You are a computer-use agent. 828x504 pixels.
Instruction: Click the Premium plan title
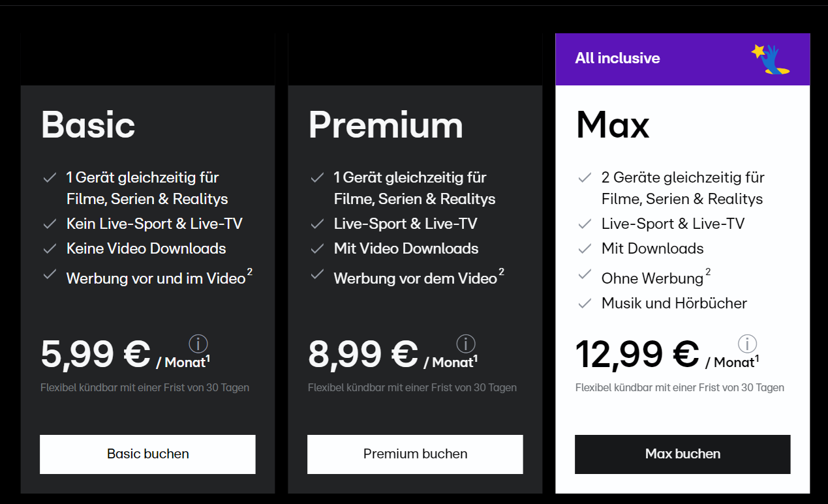pos(386,125)
